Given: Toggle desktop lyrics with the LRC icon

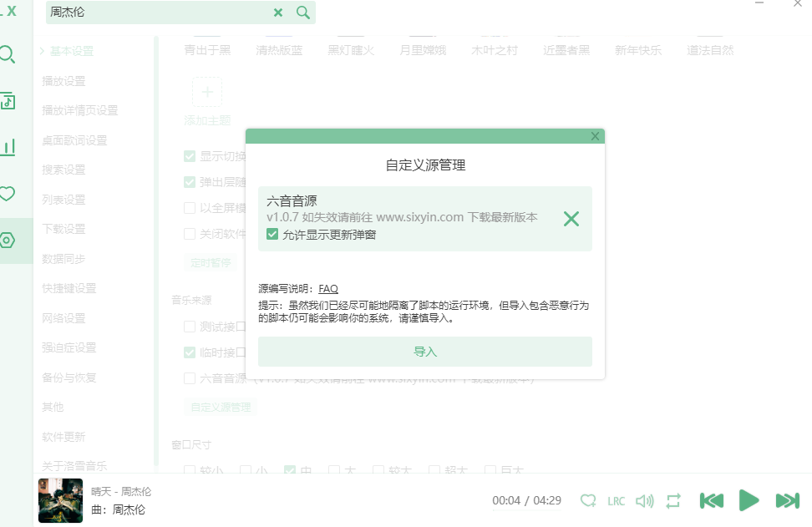Looking at the screenshot, I should [x=616, y=500].
